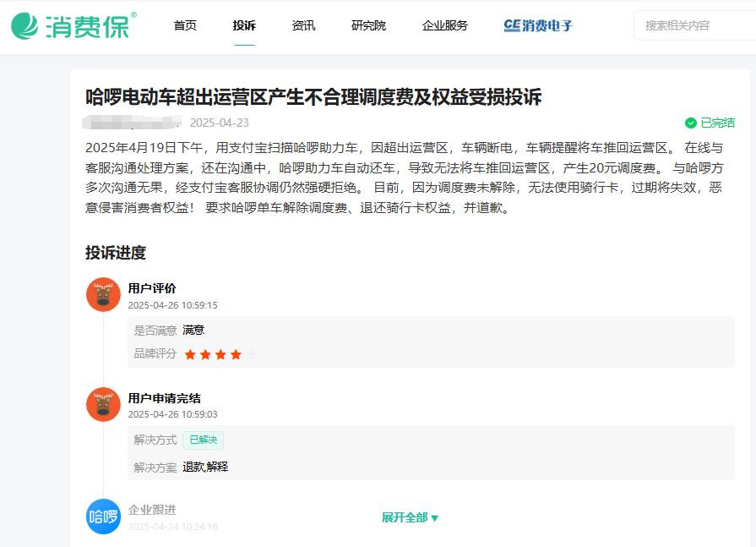Focus the 搜索相关内容 search field
Viewport: 756px width, 547px height.
click(x=695, y=25)
